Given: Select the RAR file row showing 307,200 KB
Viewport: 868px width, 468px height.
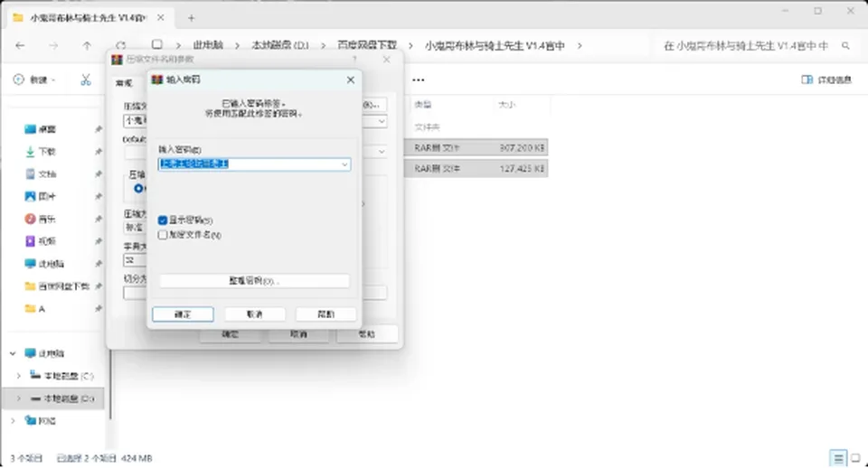Looking at the screenshot, I should 476,148.
